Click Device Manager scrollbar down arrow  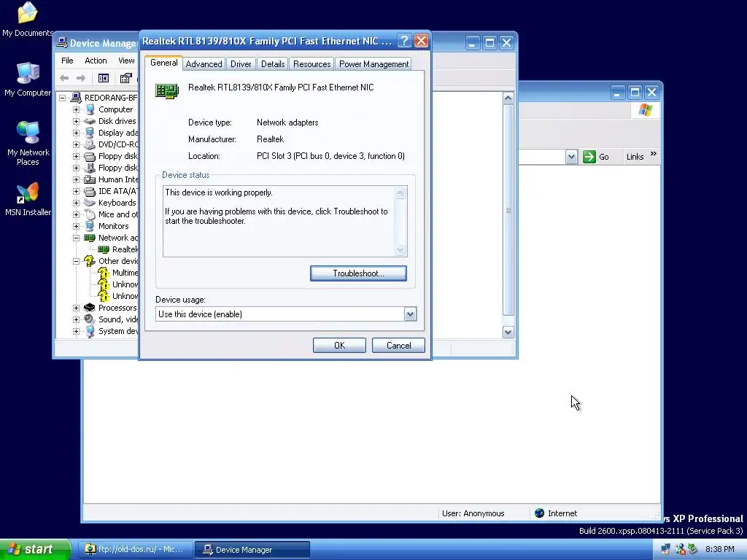point(508,332)
